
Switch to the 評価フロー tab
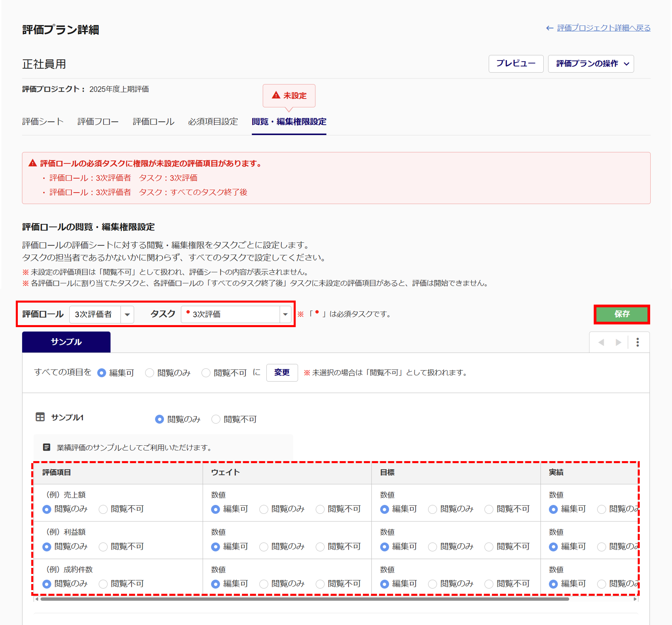[x=98, y=122]
